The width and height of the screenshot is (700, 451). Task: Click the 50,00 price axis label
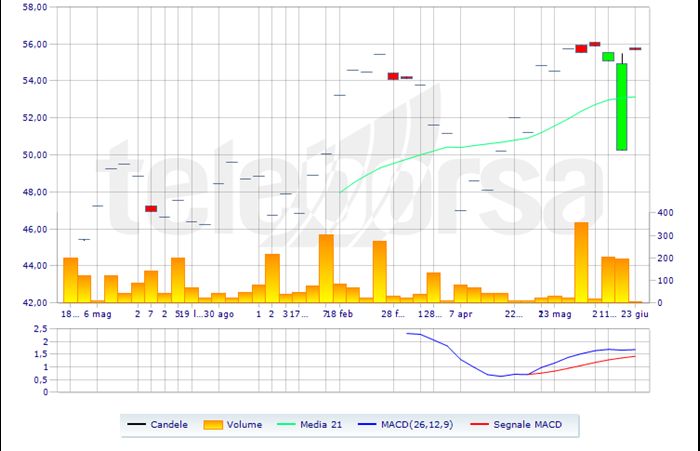[x=35, y=155]
